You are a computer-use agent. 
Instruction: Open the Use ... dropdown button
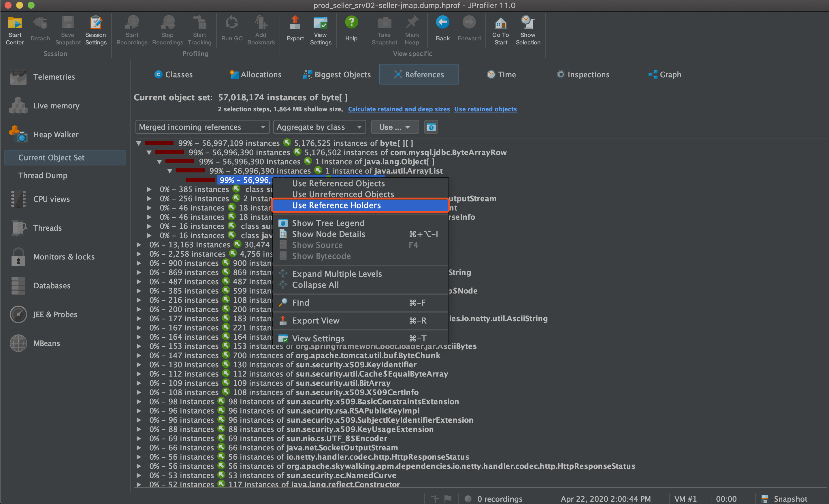pos(394,127)
